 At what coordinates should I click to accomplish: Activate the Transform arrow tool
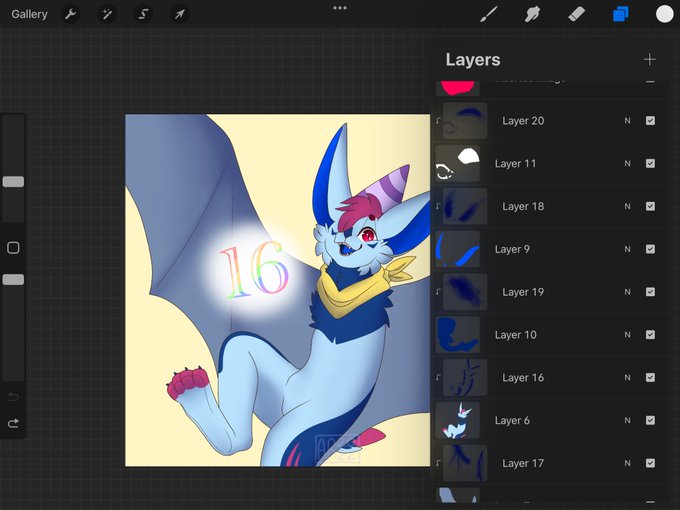[x=180, y=14]
